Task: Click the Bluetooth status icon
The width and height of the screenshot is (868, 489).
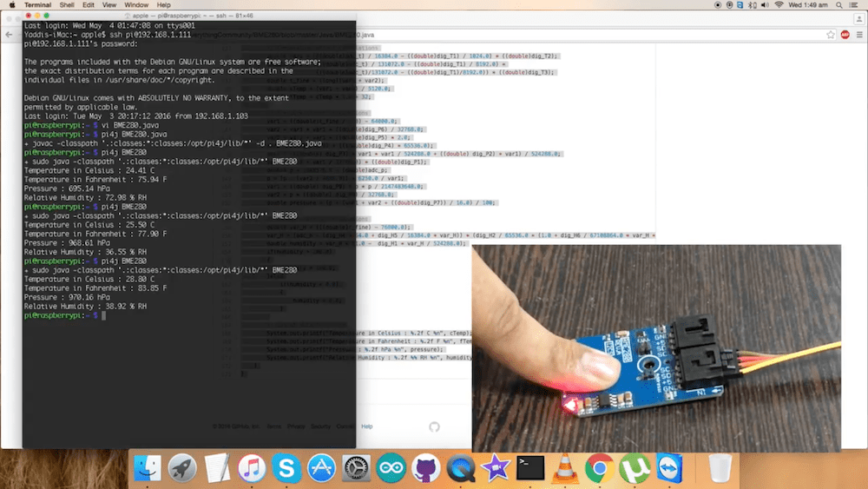Action: pyautogui.click(x=753, y=5)
